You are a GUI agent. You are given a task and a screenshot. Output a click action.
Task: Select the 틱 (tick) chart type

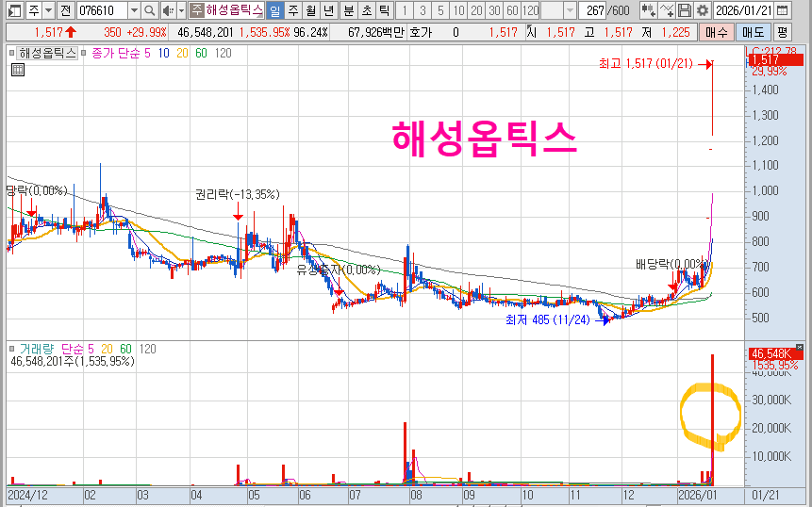tap(384, 9)
